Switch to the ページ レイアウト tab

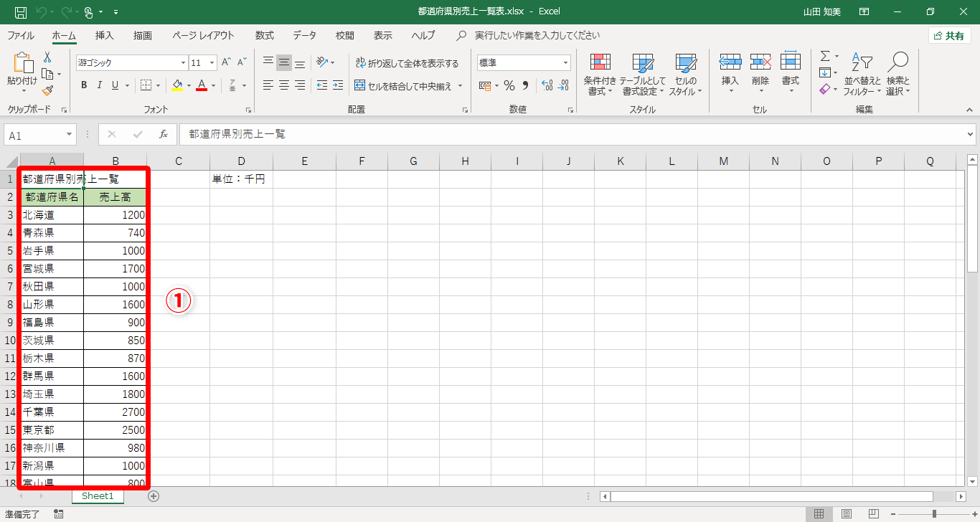(x=203, y=35)
